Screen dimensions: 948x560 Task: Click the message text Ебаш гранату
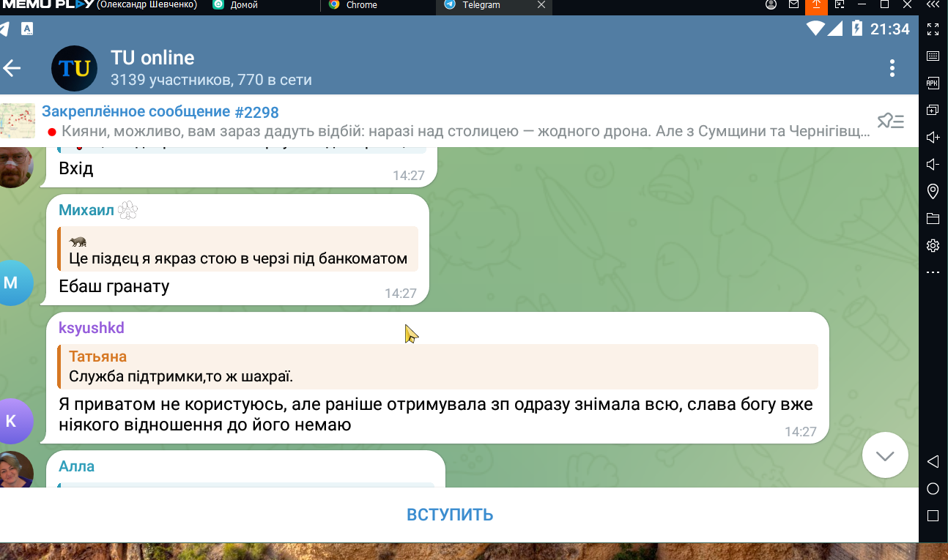pos(114,286)
